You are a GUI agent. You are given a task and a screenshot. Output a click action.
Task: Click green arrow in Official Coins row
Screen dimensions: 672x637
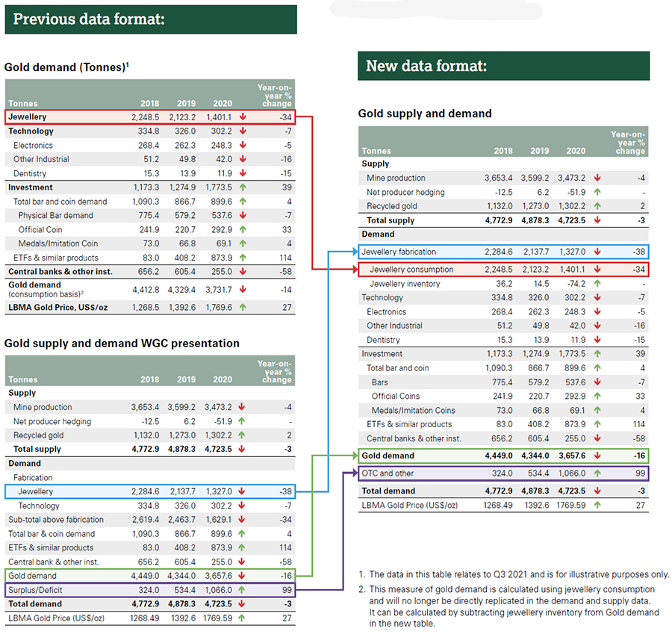click(597, 397)
